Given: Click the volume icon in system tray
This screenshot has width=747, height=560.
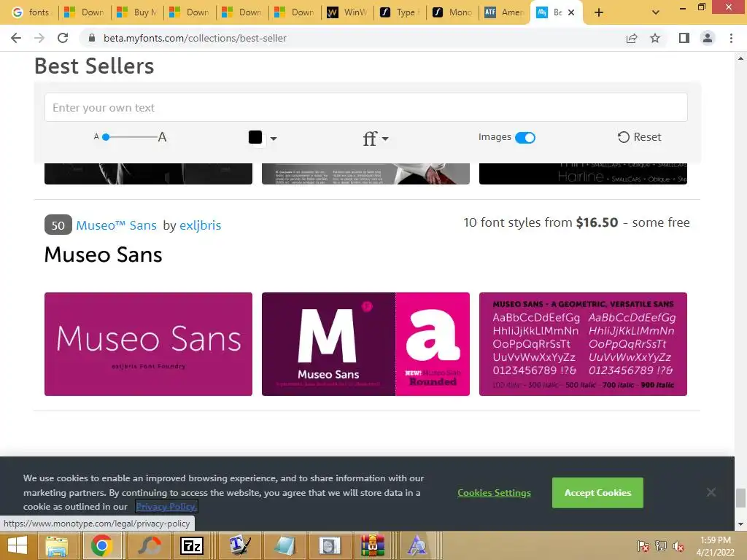Looking at the screenshot, I should pos(678,546).
